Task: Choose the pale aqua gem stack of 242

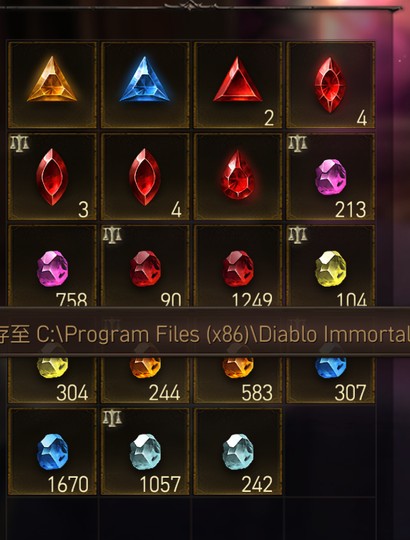Action: coord(238,451)
